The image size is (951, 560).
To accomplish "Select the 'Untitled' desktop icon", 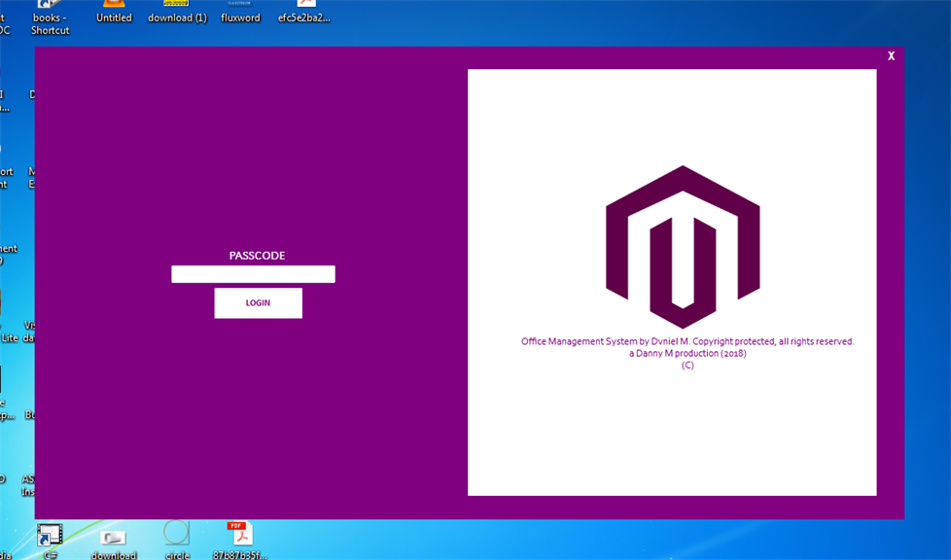I will point(114,12).
